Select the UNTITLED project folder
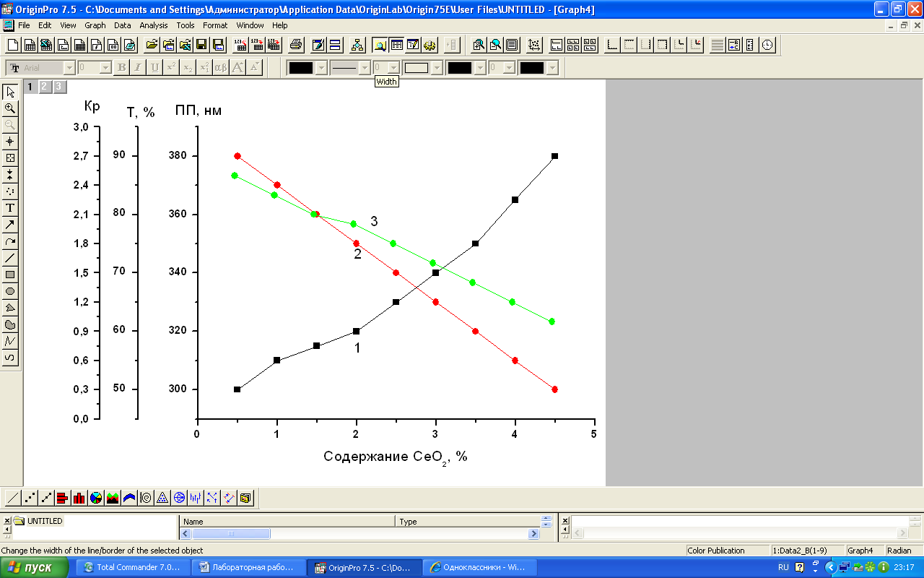 (38, 521)
